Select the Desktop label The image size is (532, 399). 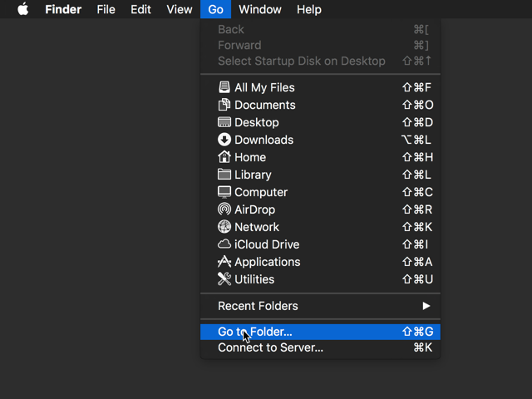point(257,122)
